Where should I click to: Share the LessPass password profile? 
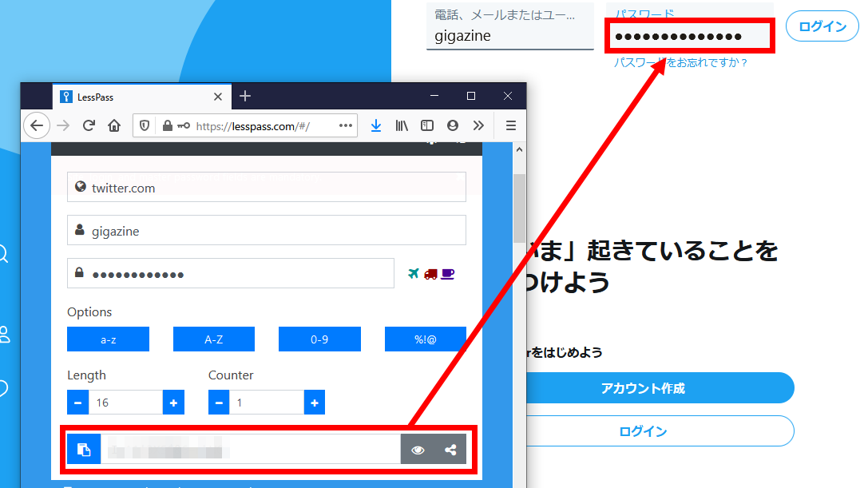450,450
